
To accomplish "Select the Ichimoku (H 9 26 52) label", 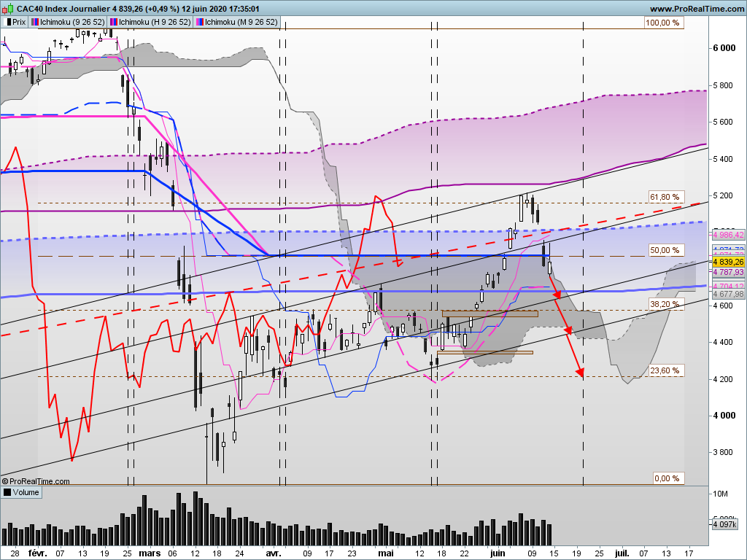I will (x=155, y=22).
